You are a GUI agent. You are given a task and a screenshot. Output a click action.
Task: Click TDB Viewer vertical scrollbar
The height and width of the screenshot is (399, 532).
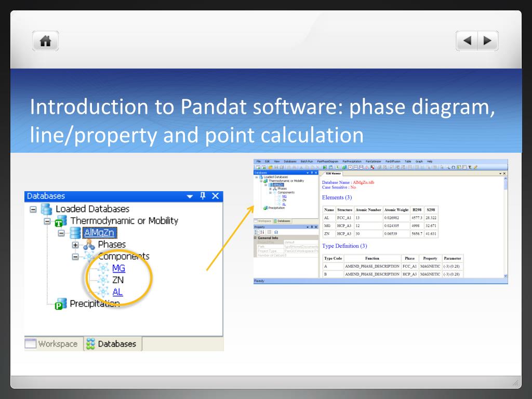(505, 227)
